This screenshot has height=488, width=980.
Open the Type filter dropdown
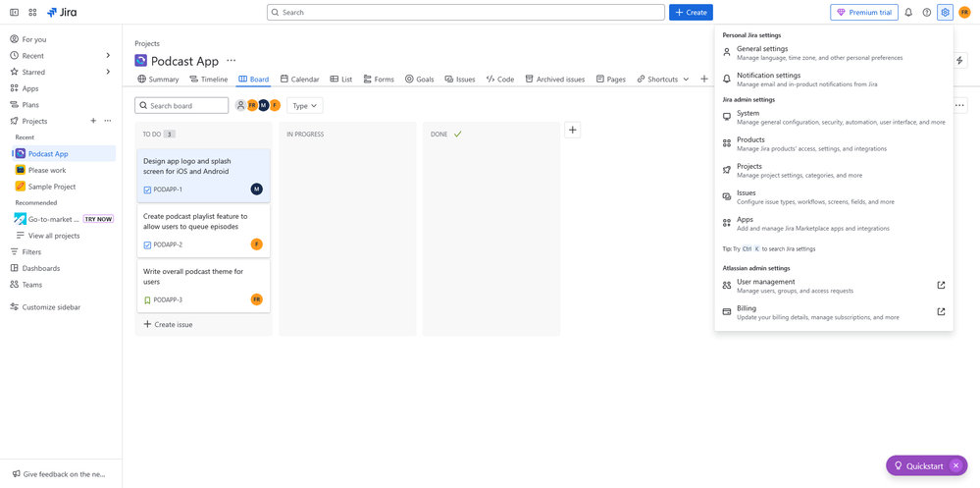[304, 105]
